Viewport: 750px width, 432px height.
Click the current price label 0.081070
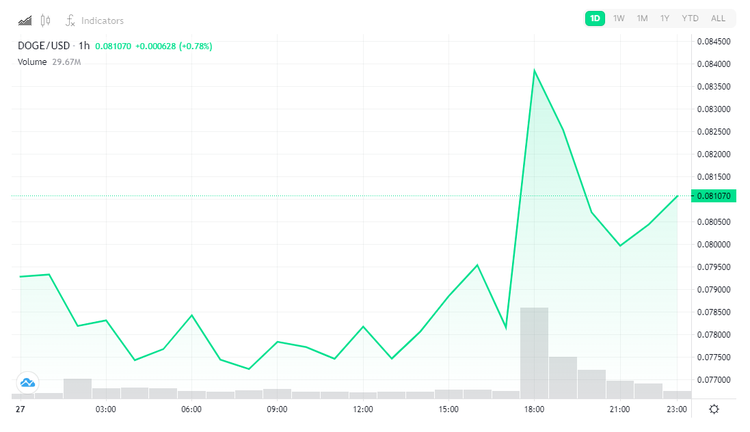[714, 197]
